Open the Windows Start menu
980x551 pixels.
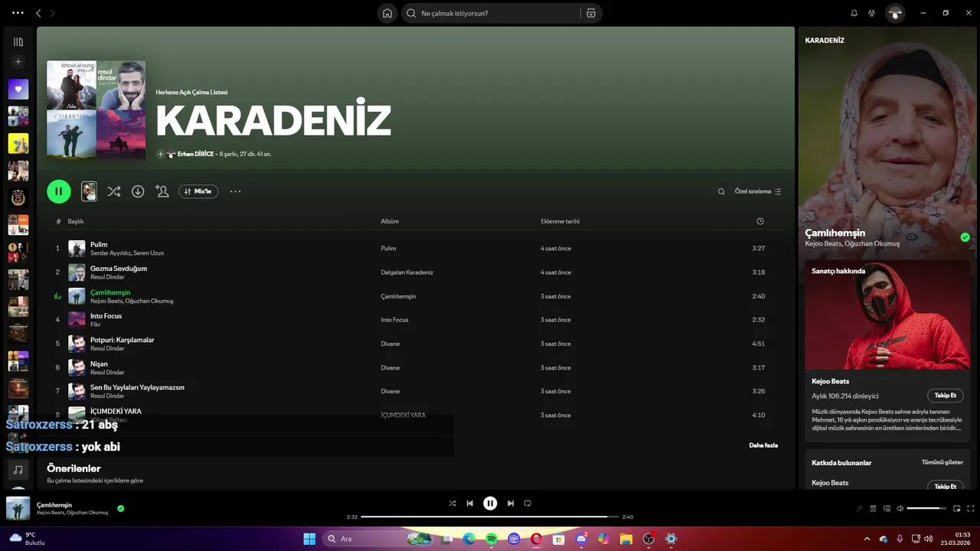click(309, 539)
